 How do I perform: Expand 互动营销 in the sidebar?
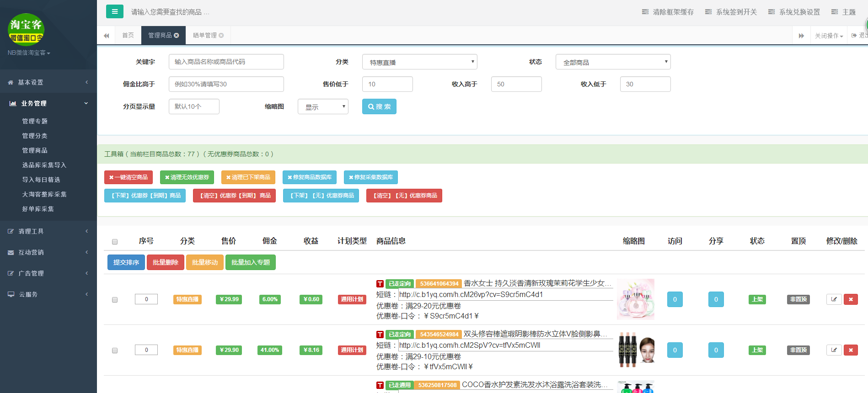click(48, 252)
